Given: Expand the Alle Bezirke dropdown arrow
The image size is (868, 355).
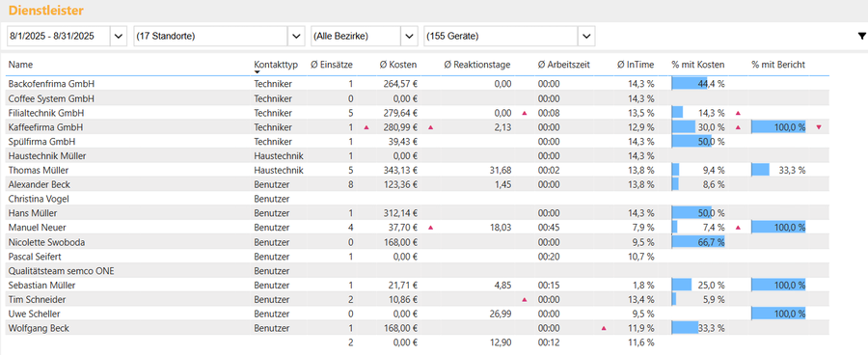Looking at the screenshot, I should (x=409, y=36).
